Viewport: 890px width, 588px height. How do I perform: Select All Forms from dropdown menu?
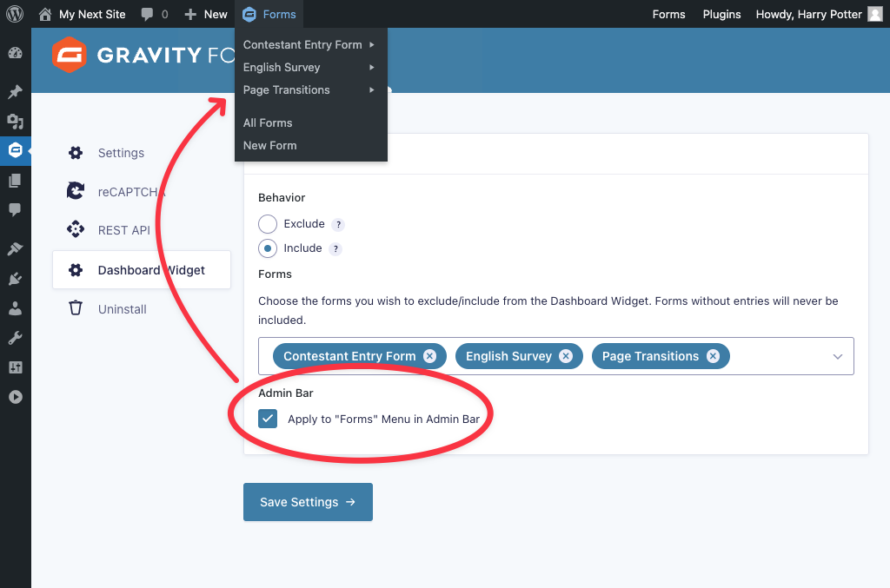click(268, 123)
